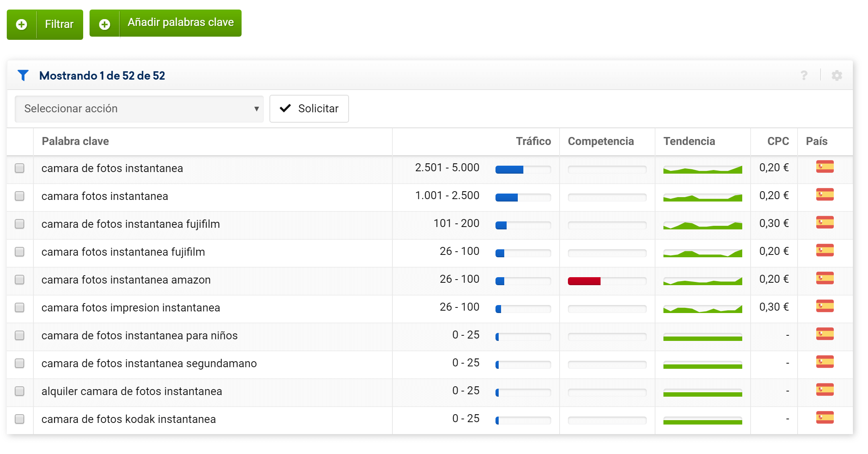This screenshot has height=454, width=868.
Task: Click plus icon on Filtrar button
Action: click(x=21, y=24)
